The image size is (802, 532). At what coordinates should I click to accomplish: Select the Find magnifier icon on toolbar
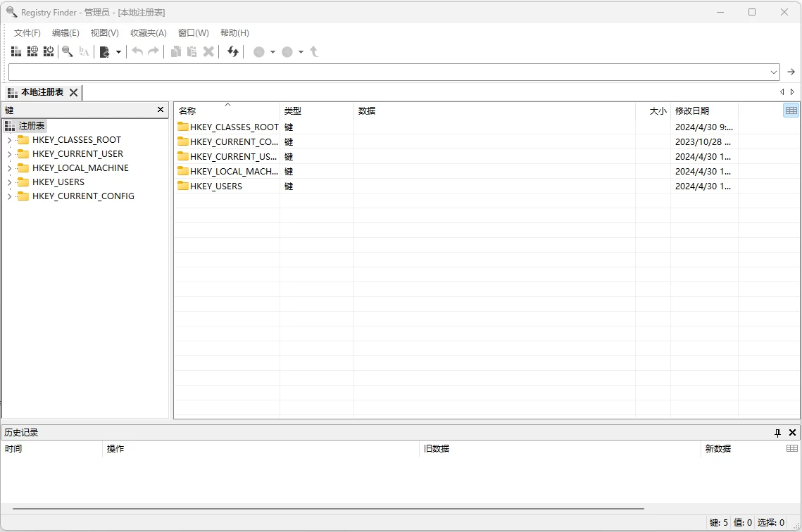tap(68, 51)
